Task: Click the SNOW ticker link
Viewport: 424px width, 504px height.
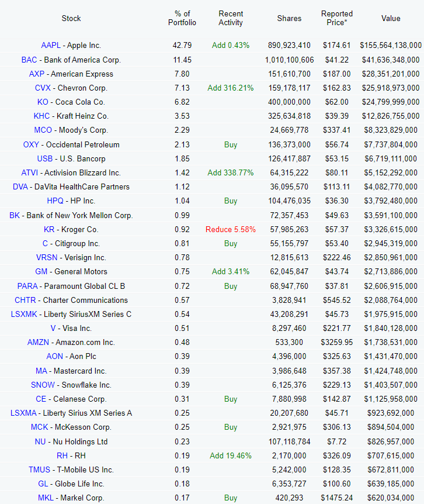Action: (43, 385)
